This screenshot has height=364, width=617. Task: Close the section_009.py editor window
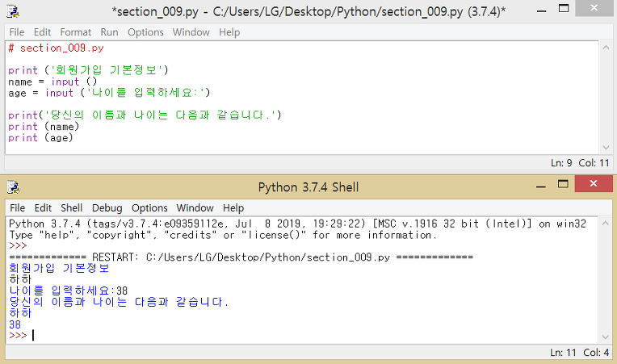tap(594, 8)
